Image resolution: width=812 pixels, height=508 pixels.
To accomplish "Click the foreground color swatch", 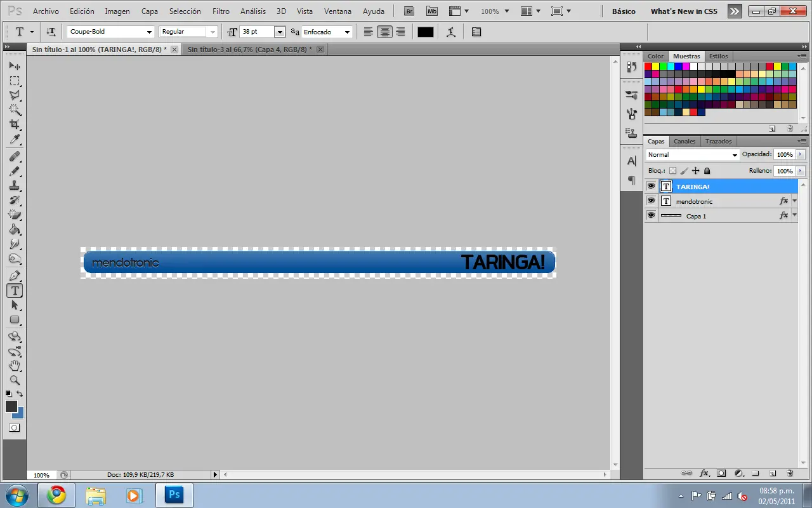I will [11, 406].
